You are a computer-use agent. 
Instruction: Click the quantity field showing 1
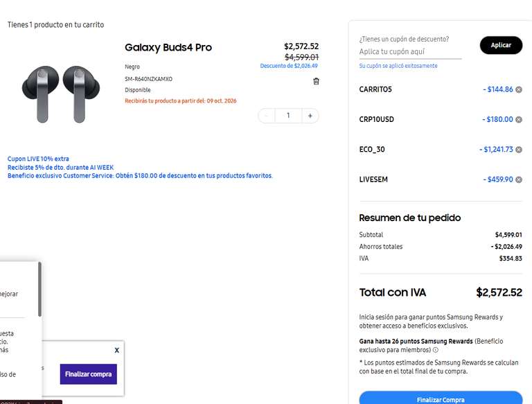tap(288, 116)
